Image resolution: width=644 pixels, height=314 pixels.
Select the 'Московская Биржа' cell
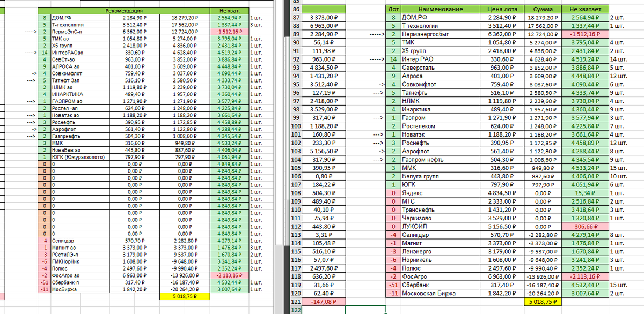(x=441, y=293)
